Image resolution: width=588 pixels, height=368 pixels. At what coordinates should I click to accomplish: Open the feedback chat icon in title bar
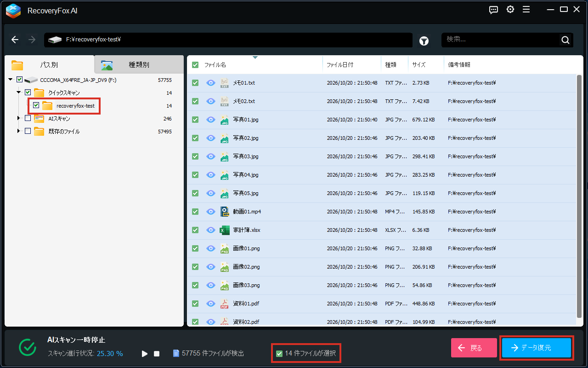[494, 10]
